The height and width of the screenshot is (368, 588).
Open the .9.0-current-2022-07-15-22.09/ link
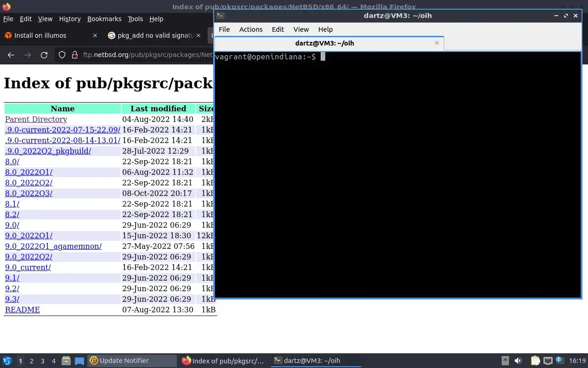point(62,130)
